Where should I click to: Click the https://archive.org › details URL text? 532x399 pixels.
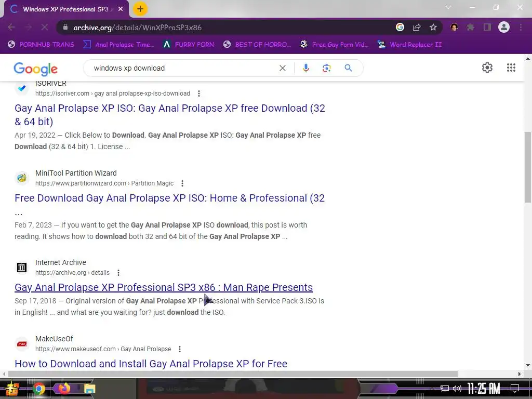[x=72, y=272]
